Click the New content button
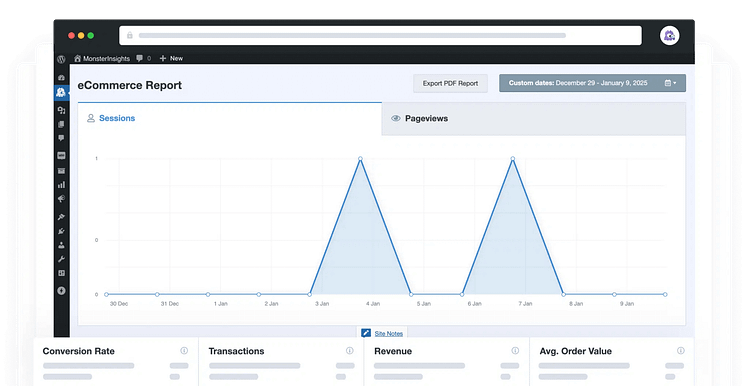The height and width of the screenshot is (386, 749). click(x=171, y=58)
